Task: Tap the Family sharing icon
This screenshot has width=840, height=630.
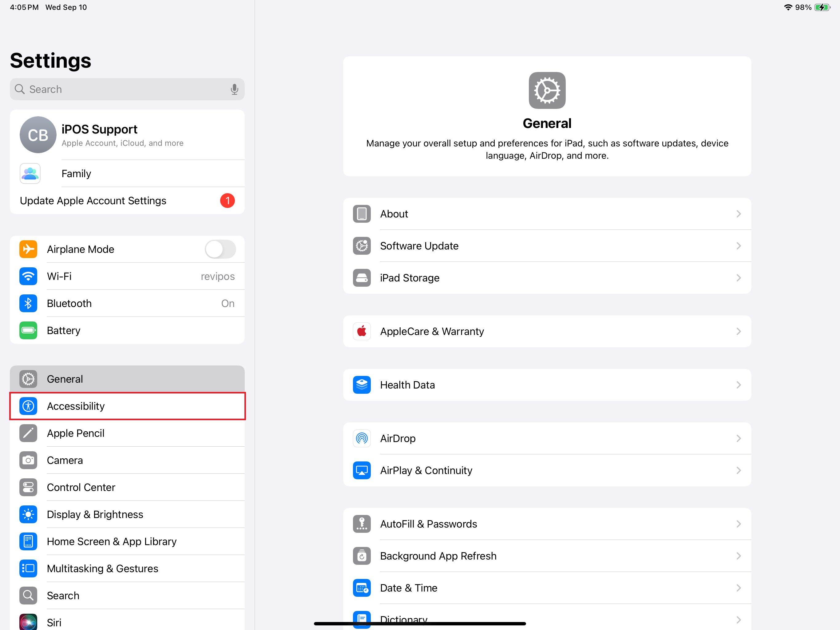Action: click(x=30, y=173)
